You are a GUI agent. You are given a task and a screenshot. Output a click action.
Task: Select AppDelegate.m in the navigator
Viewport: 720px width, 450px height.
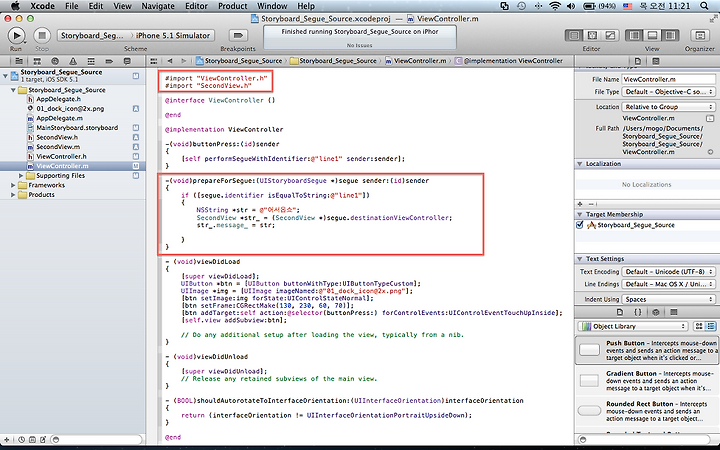(x=59, y=118)
